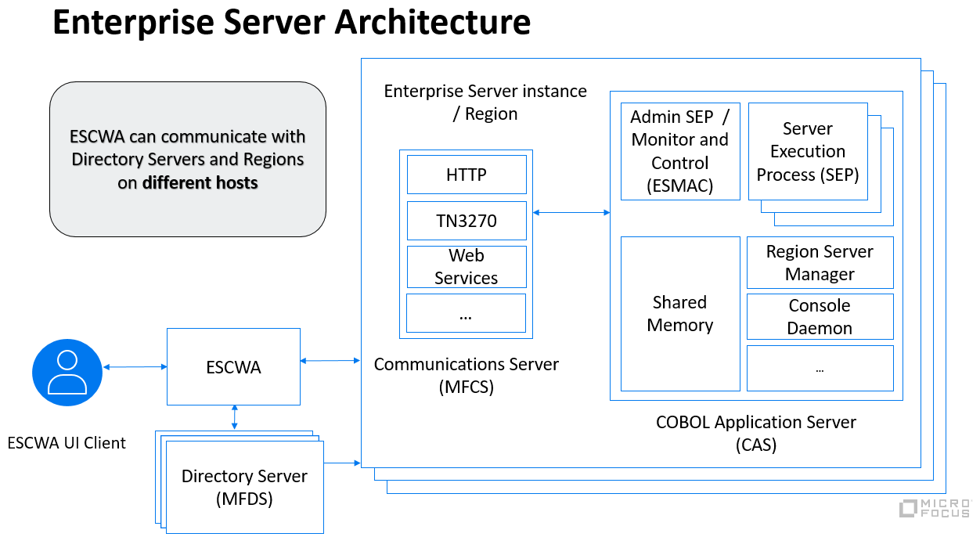Expand the ellipsis box under Console Daemon

[820, 367]
